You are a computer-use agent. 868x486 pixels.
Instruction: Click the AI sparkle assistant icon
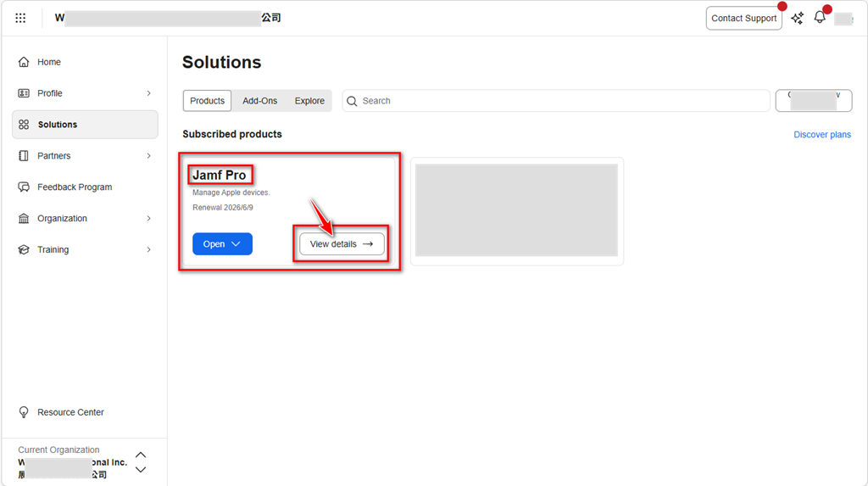pyautogui.click(x=797, y=18)
